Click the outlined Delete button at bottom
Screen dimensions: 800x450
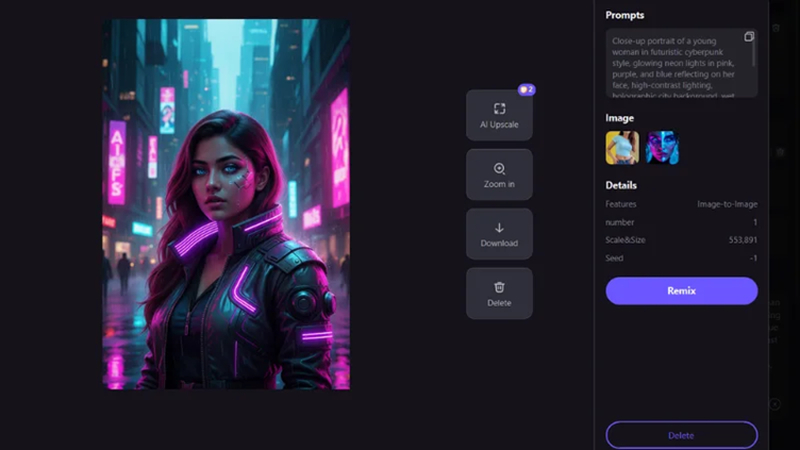point(681,435)
